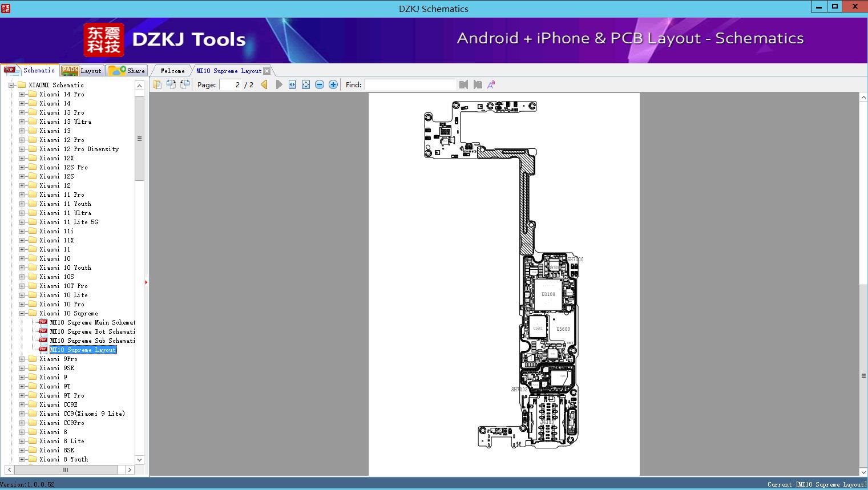Open MI10 Supreme Bot Schematic file
The height and width of the screenshot is (490, 868).
click(92, 331)
